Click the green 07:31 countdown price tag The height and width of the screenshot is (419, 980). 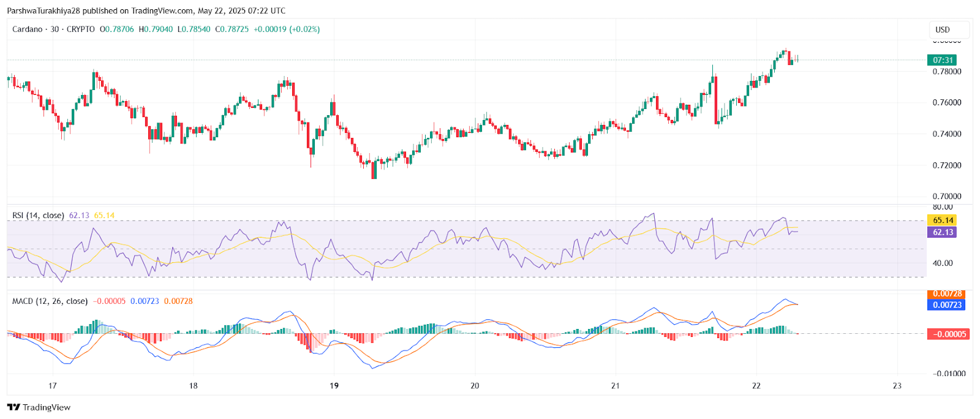942,60
